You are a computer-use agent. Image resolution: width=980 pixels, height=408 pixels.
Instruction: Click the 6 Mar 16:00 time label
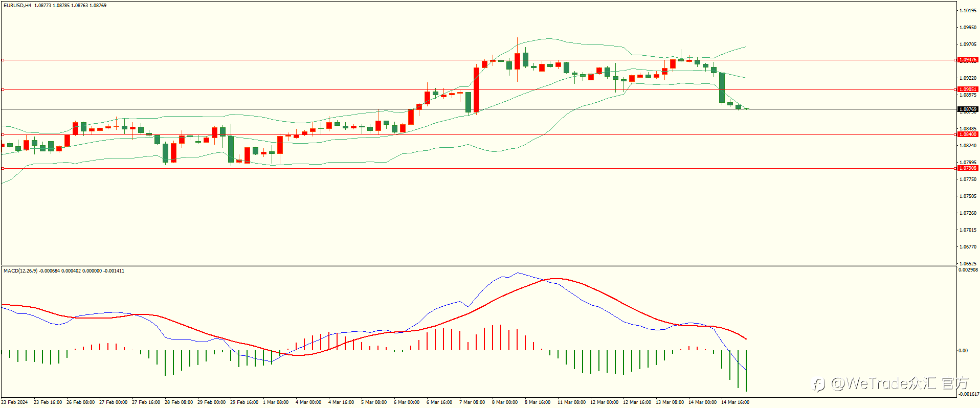point(439,402)
